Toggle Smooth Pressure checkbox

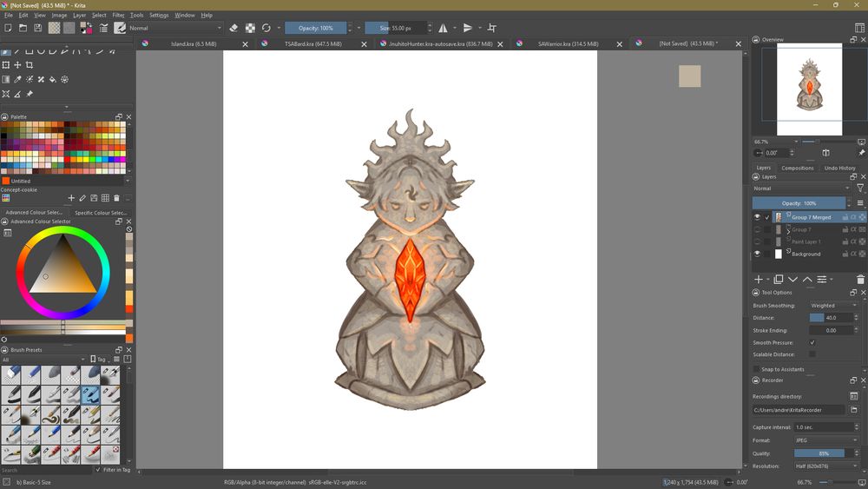[812, 342]
